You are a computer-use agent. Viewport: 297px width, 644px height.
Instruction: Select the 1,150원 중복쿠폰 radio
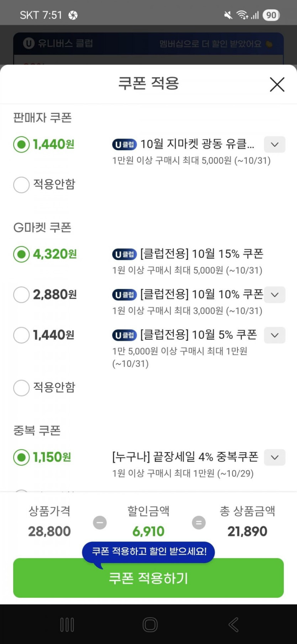click(21, 457)
